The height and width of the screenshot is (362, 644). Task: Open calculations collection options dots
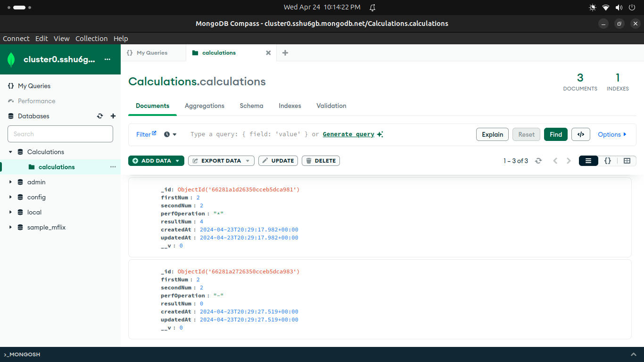[113, 167]
